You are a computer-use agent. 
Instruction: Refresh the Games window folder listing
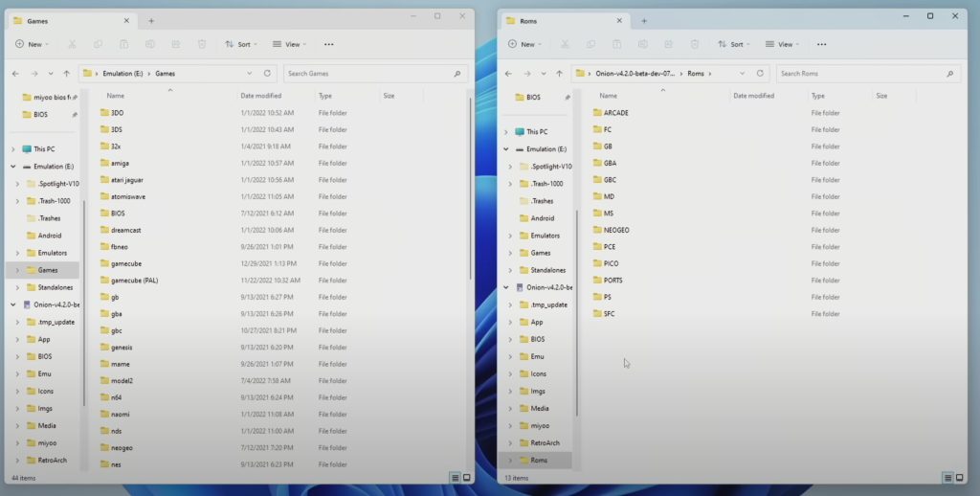point(268,73)
